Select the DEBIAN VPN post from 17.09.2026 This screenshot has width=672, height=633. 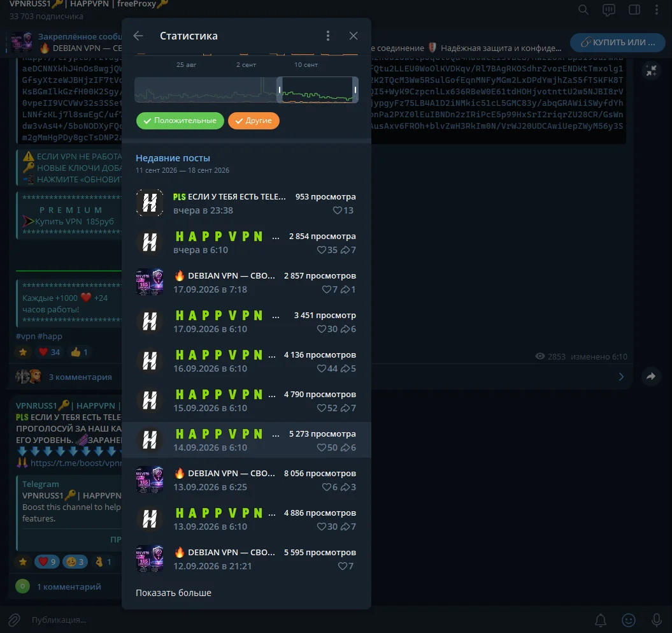[247, 282]
